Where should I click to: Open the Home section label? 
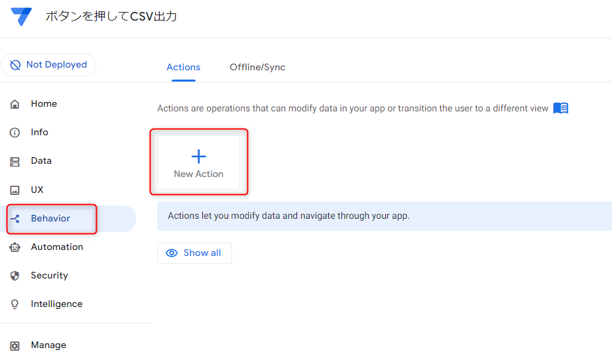pyautogui.click(x=44, y=104)
